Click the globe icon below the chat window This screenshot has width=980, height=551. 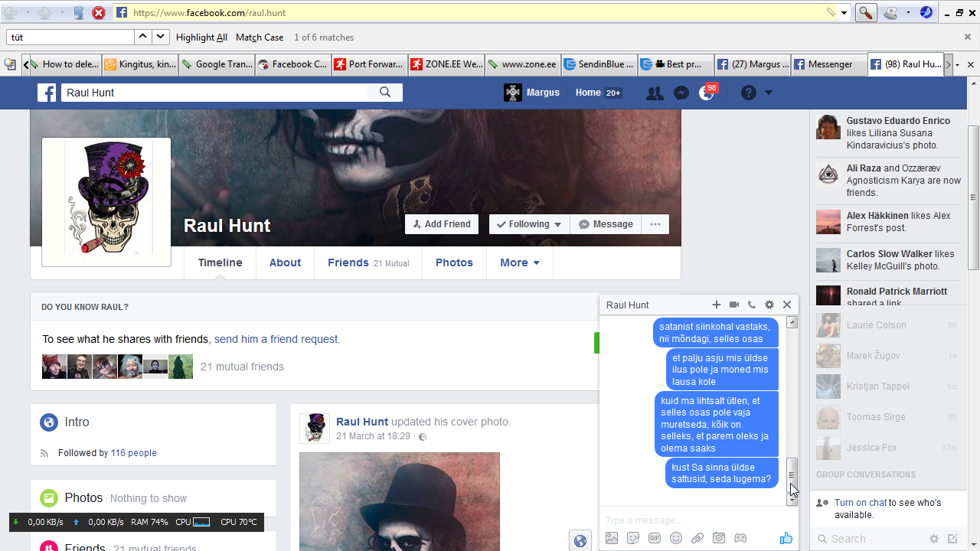580,541
